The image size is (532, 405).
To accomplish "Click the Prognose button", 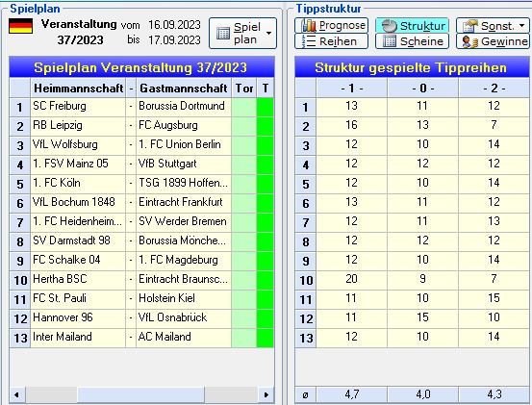I will click(x=332, y=25).
